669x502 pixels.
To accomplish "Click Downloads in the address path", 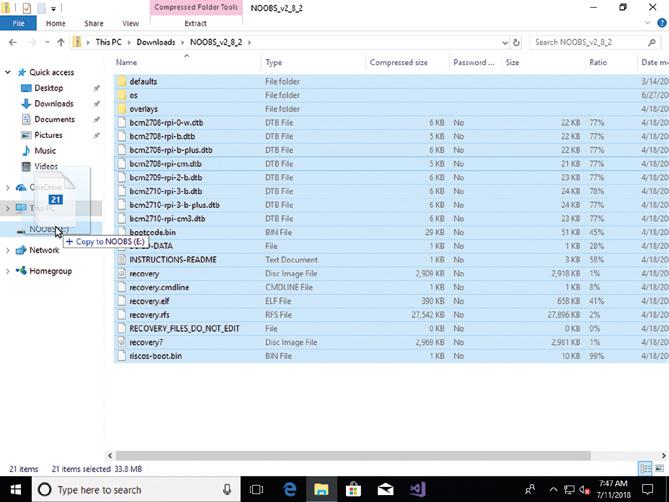I will coord(156,42).
